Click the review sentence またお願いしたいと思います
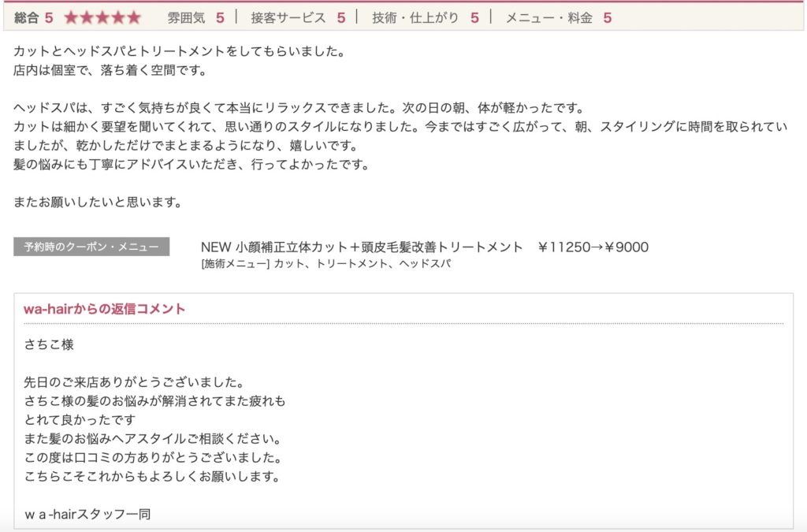Screen dimensions: 807x532 pyautogui.click(x=98, y=203)
